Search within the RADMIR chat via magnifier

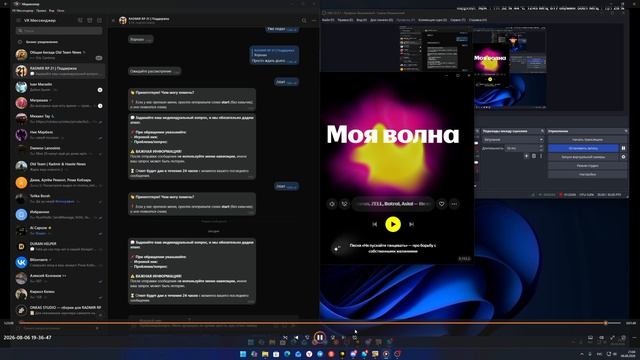pyautogui.click(x=304, y=20)
